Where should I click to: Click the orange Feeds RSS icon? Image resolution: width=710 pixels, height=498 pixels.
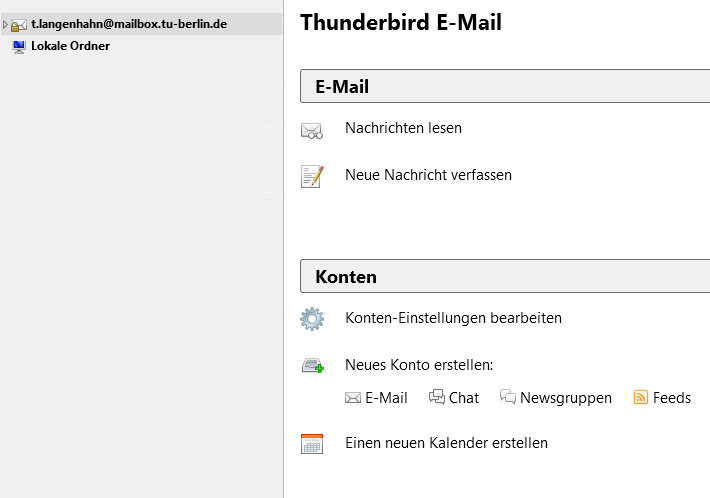click(x=641, y=397)
